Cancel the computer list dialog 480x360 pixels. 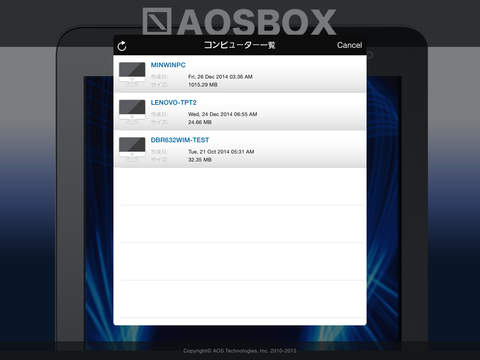tap(349, 45)
